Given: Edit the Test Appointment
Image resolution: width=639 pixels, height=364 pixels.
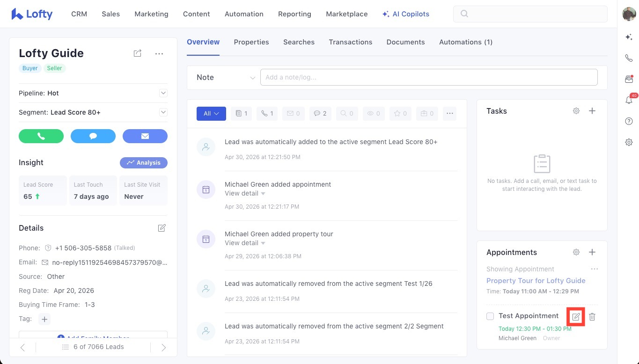Looking at the screenshot, I should click(576, 317).
